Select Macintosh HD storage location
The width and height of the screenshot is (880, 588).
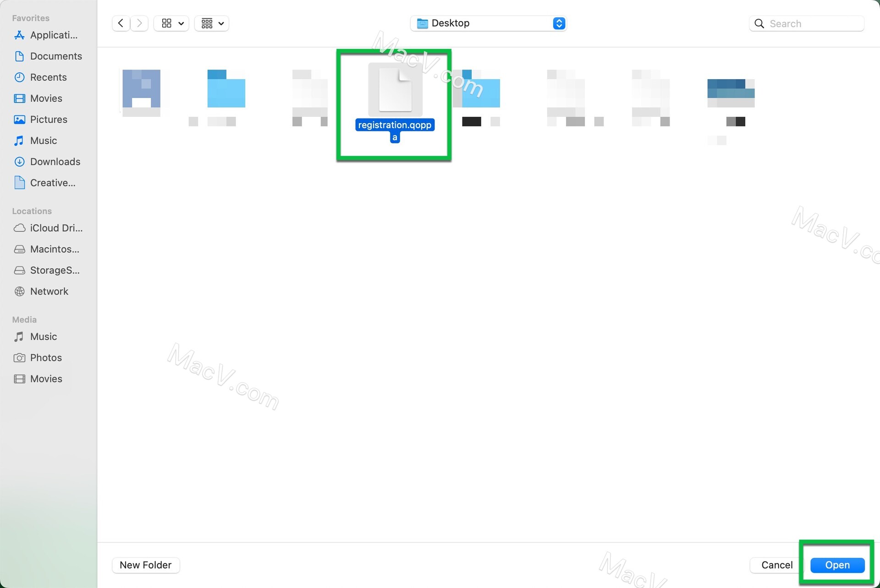pos(55,250)
